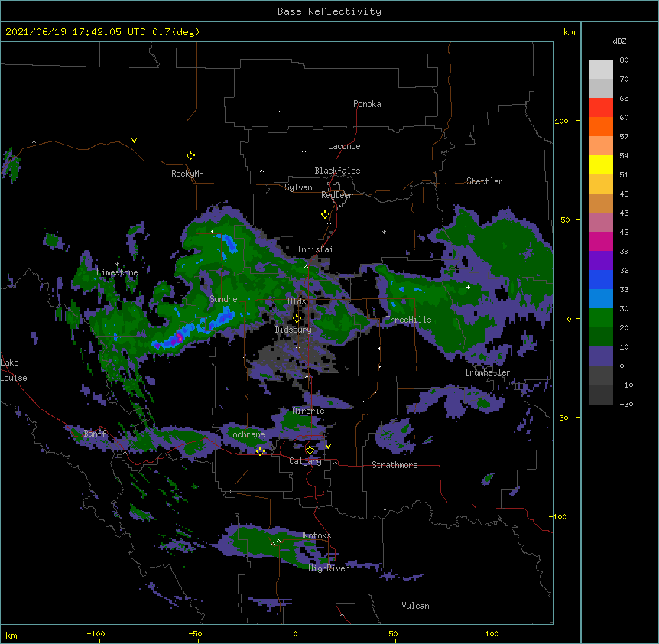This screenshot has width=659, height=644.
Task: Select the light grey 70-80 dBZ legend swatch
Action: 601,70
